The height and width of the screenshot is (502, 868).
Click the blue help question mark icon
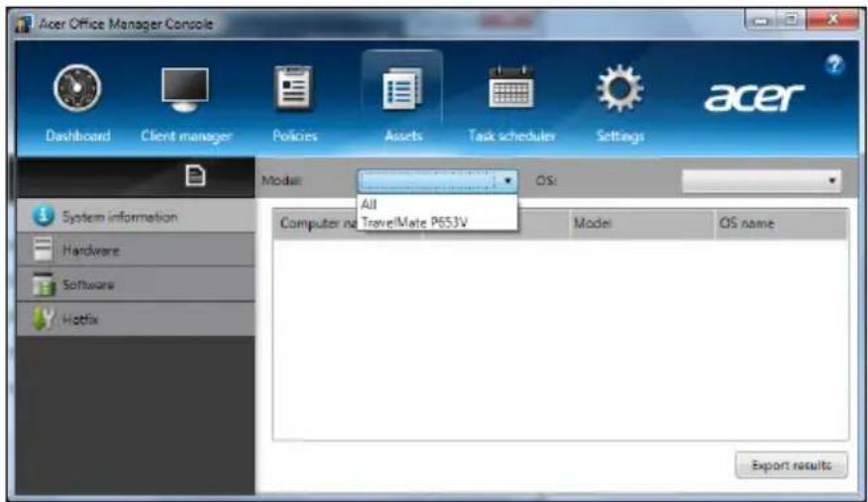point(833,64)
